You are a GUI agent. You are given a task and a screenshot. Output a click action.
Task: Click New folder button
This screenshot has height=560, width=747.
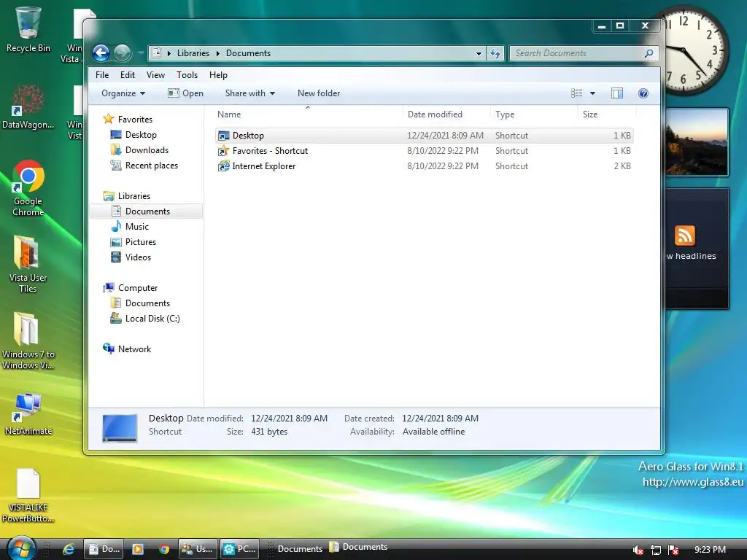click(x=319, y=93)
